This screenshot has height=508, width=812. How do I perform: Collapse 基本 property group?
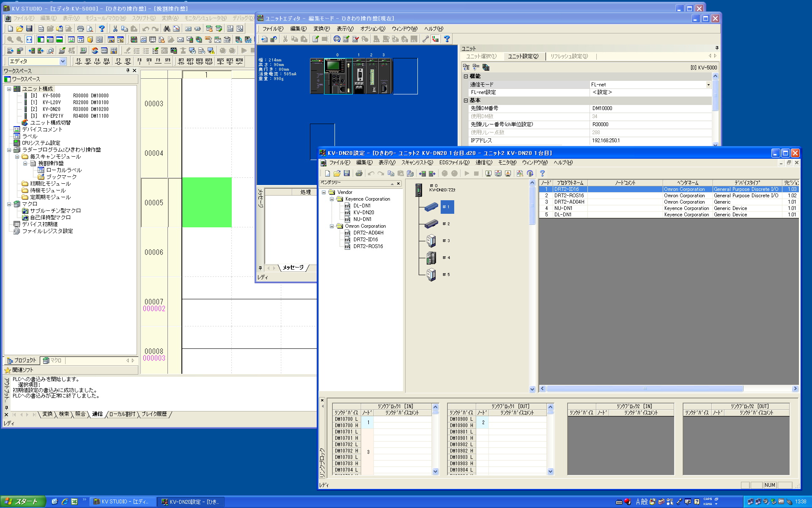[x=466, y=100]
